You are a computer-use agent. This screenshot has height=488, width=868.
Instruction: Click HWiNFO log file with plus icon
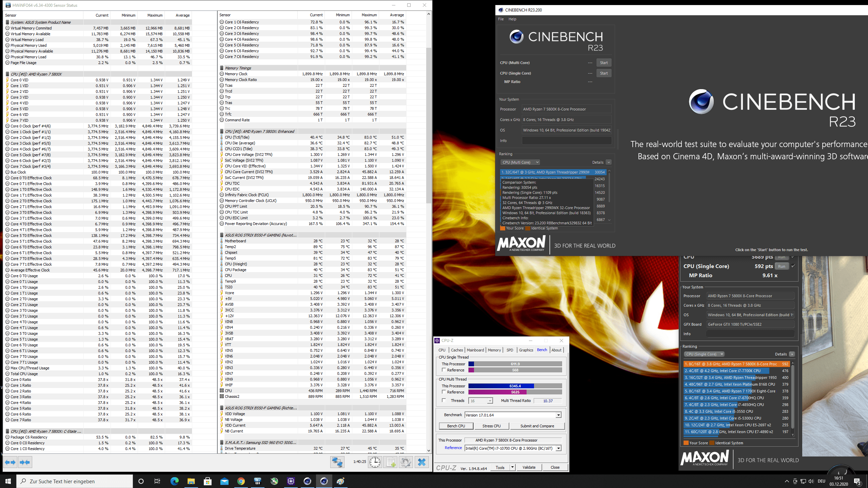pos(390,462)
